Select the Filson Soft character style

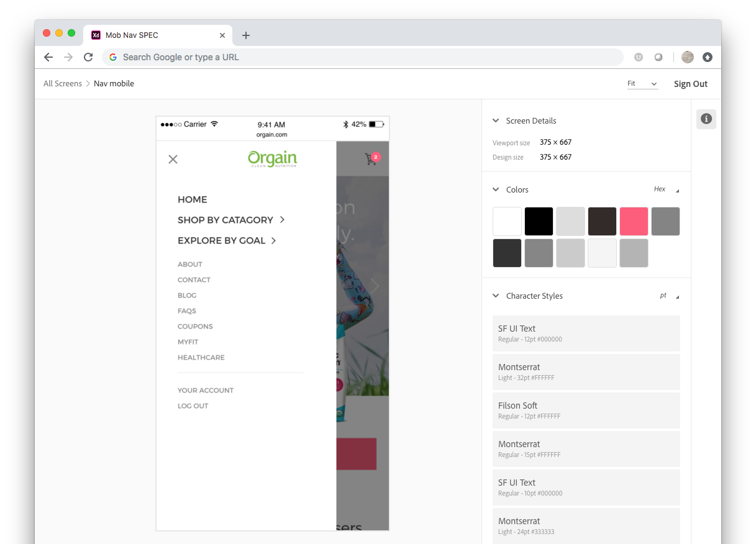(x=586, y=410)
